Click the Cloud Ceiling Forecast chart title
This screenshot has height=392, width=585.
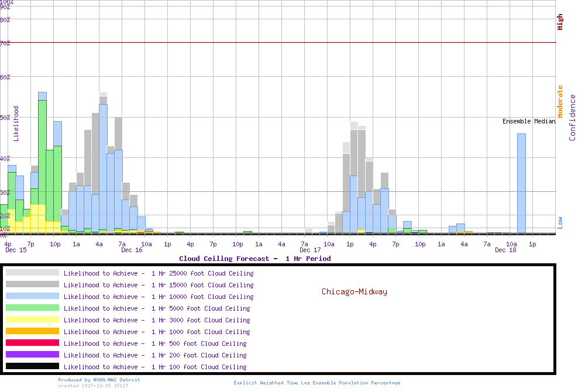254,259
